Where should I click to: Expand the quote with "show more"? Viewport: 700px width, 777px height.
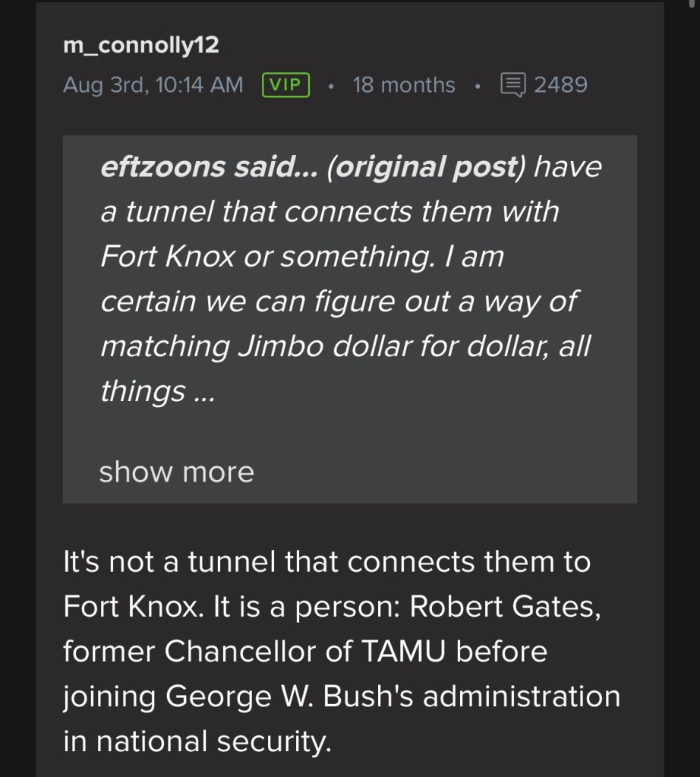[176, 472]
